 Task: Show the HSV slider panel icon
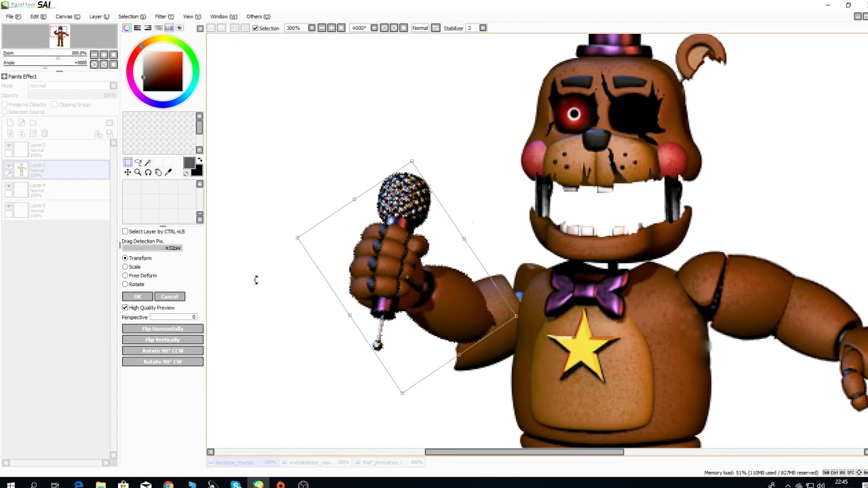coord(148,28)
